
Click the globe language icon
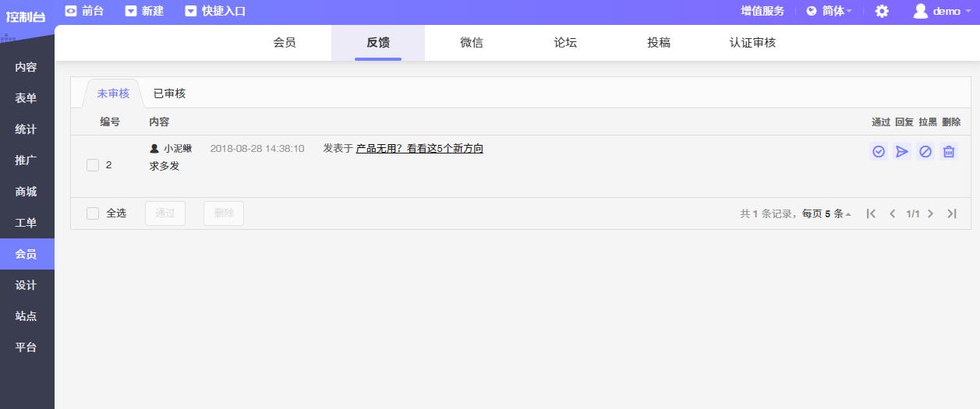(812, 11)
